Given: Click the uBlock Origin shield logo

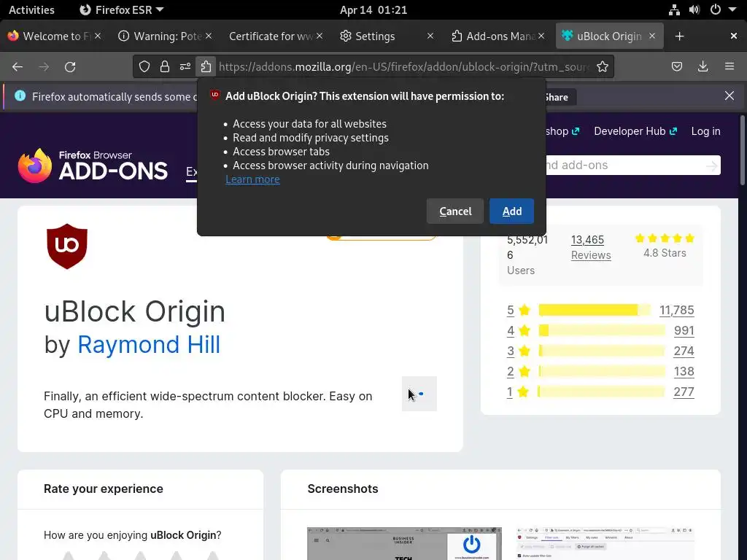Looking at the screenshot, I should click(x=66, y=246).
